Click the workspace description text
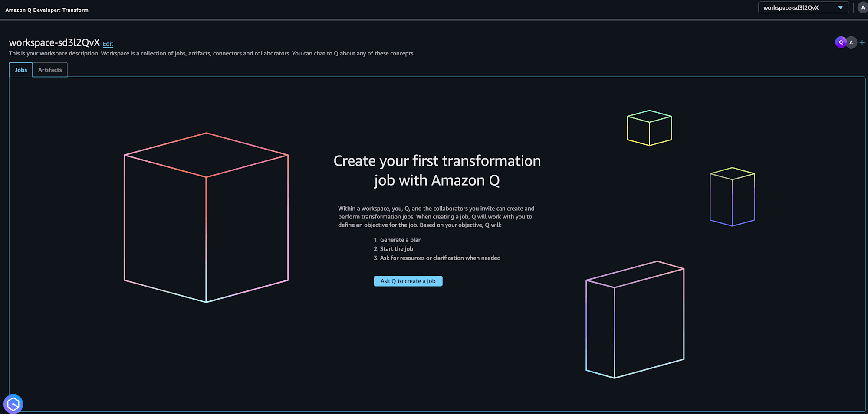The height and width of the screenshot is (414, 868). point(212,53)
